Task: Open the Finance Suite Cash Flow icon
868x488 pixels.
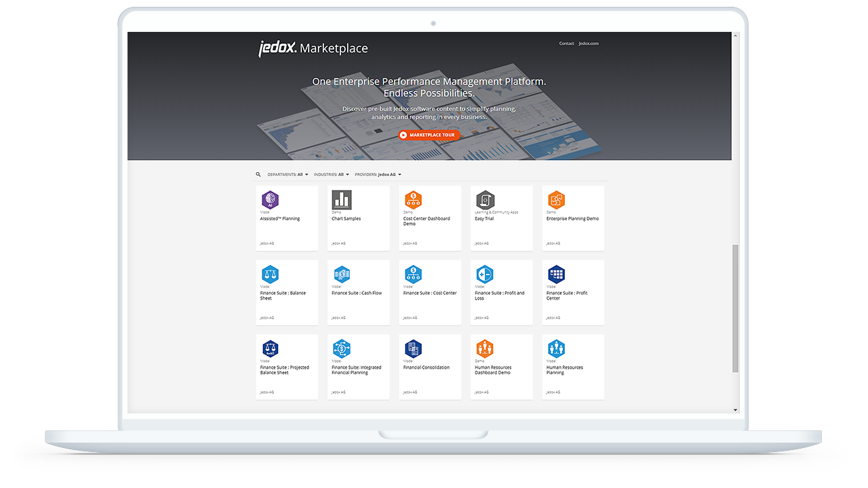Action: click(342, 274)
